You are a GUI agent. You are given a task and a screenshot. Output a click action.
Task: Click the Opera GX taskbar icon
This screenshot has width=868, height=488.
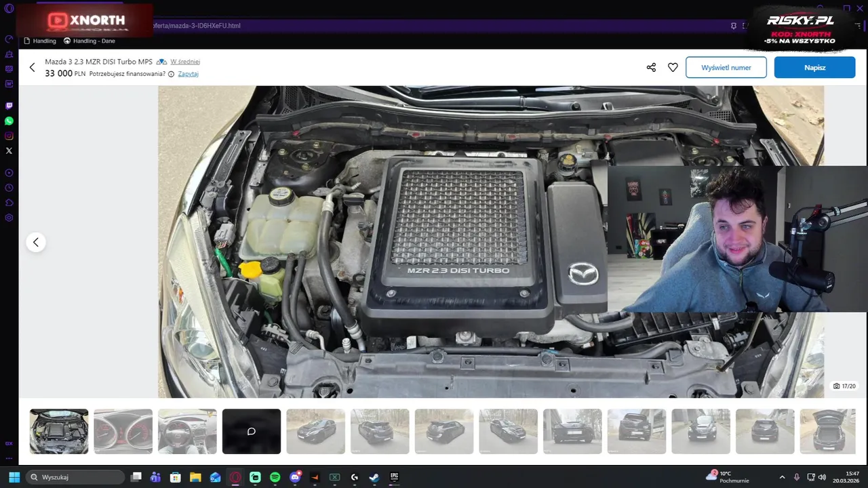[x=235, y=477]
